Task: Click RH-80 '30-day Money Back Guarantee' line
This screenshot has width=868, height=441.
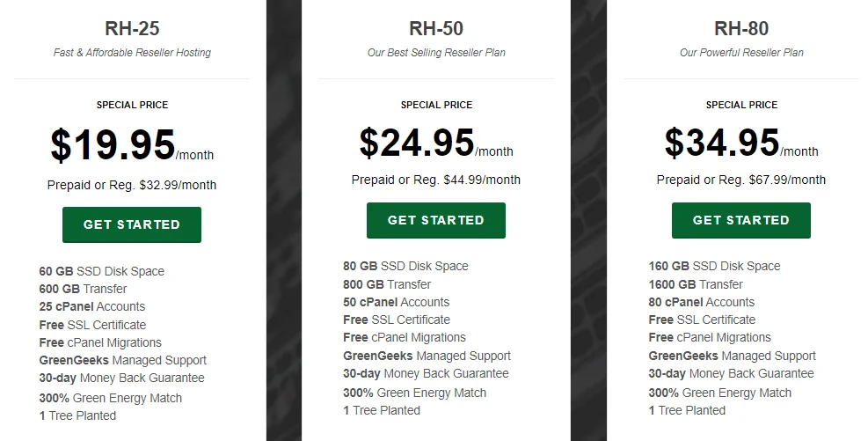Action: pyautogui.click(x=732, y=373)
